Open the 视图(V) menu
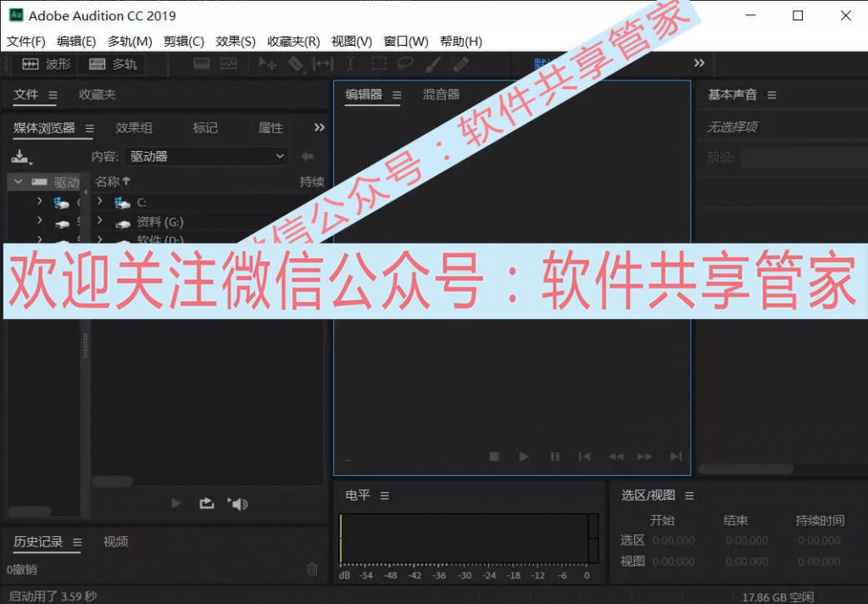This screenshot has width=868, height=604. point(352,42)
